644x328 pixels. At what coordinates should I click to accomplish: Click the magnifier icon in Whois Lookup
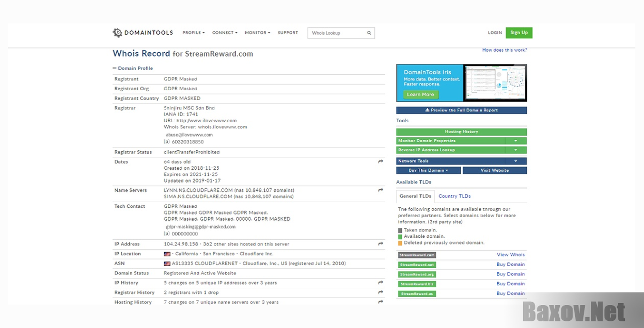coord(369,33)
